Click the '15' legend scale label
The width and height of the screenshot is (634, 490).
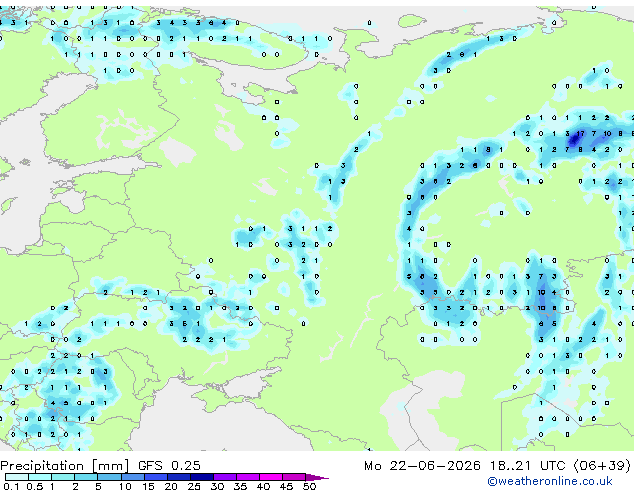click(148, 486)
